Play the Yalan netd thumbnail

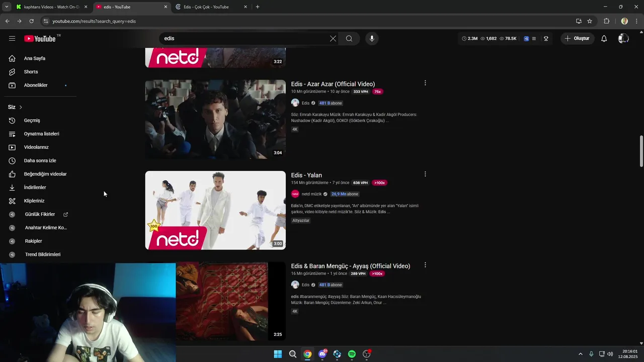tap(215, 210)
